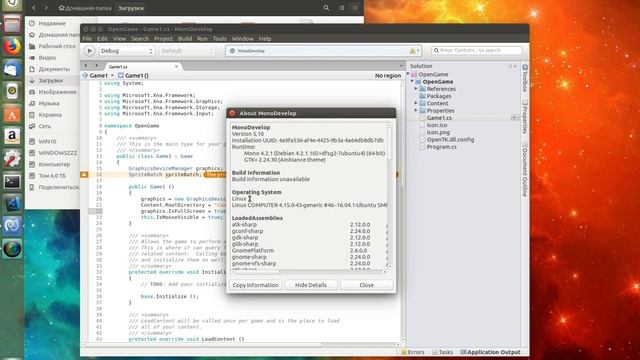Screen dimensions: 640x360
Task: Click the Hide Details button
Action: (311, 285)
